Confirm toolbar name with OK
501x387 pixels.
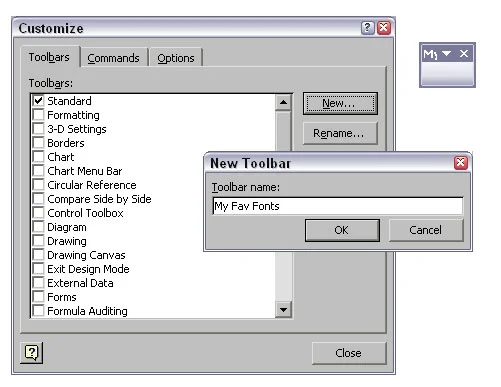pos(342,230)
